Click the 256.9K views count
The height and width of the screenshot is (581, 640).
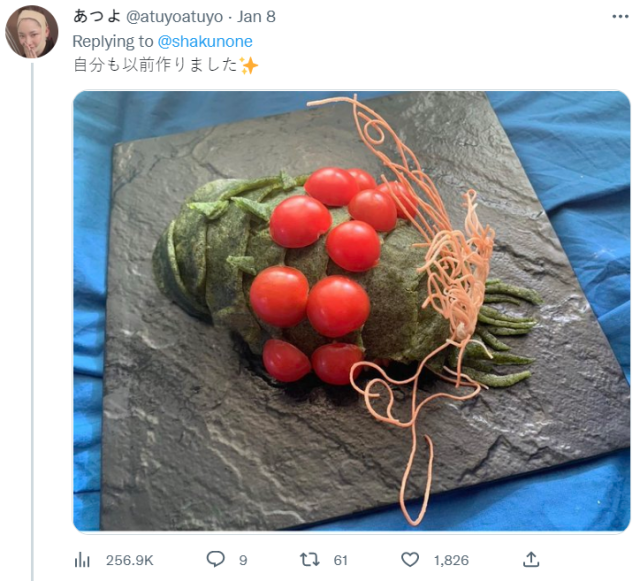[x=129, y=560]
